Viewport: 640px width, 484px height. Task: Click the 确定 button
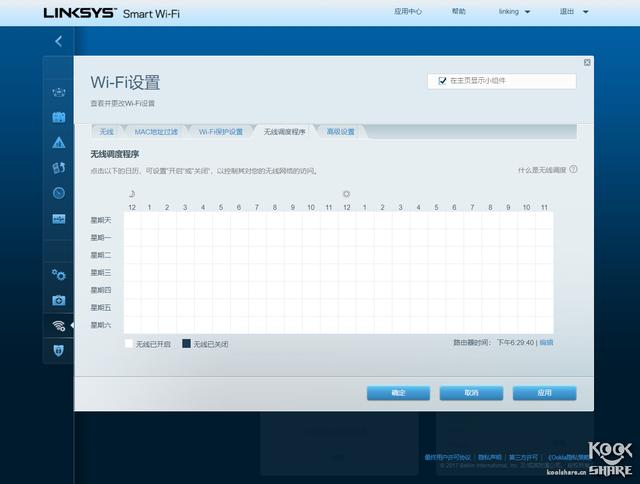tap(398, 393)
